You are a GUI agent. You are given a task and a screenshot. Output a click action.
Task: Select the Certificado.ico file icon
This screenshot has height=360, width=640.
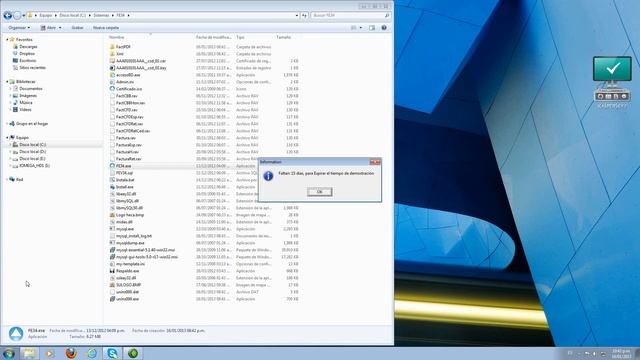point(112,89)
